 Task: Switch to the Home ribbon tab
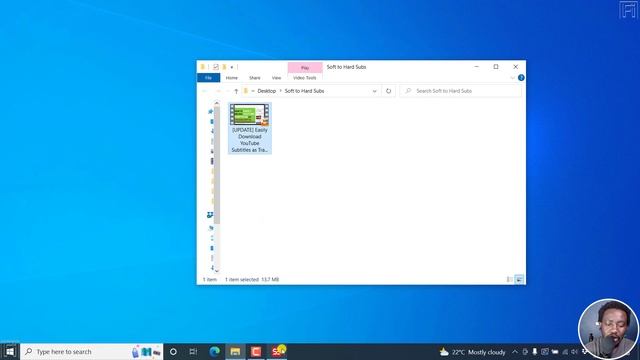pos(231,78)
